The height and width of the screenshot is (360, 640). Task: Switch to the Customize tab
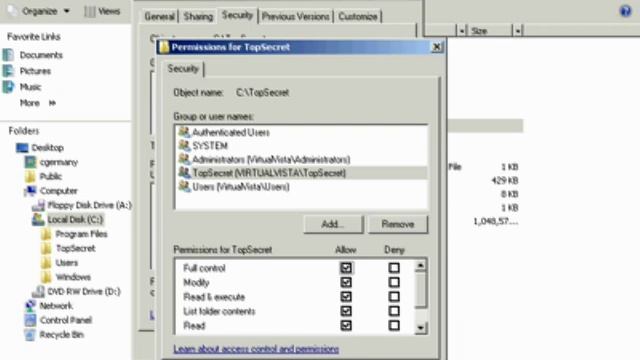coord(358,16)
